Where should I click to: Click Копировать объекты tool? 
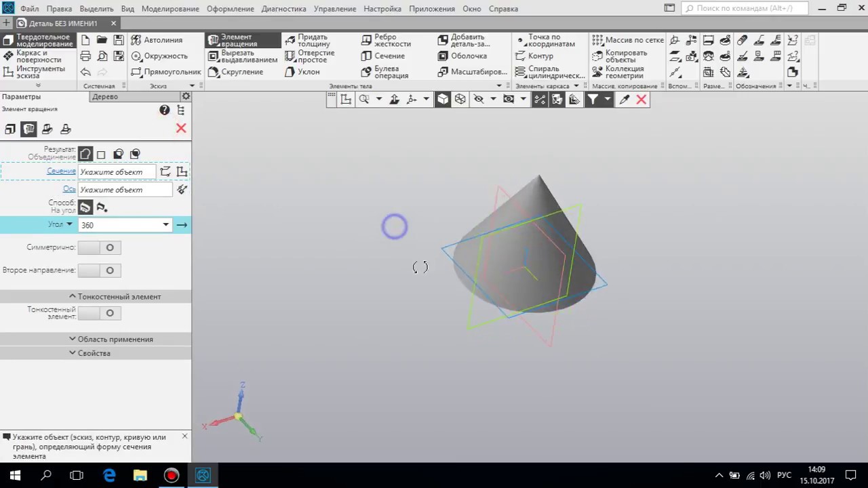click(620, 56)
